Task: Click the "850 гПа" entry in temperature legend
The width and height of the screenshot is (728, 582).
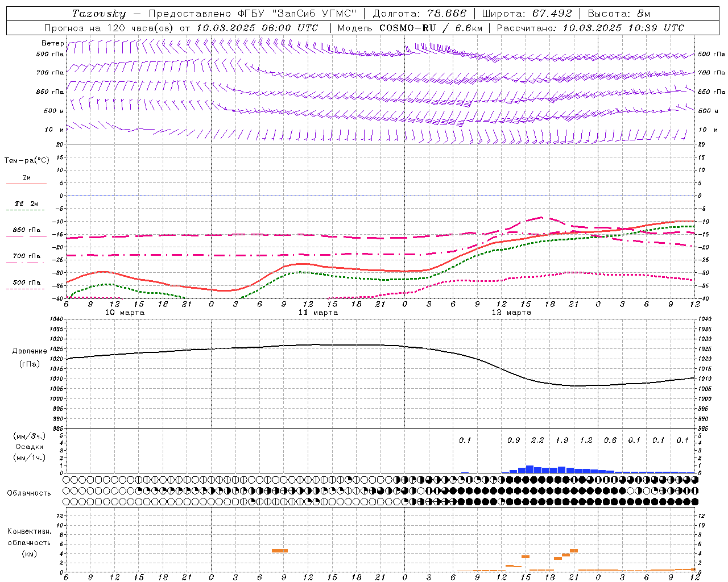Action: pos(26,230)
